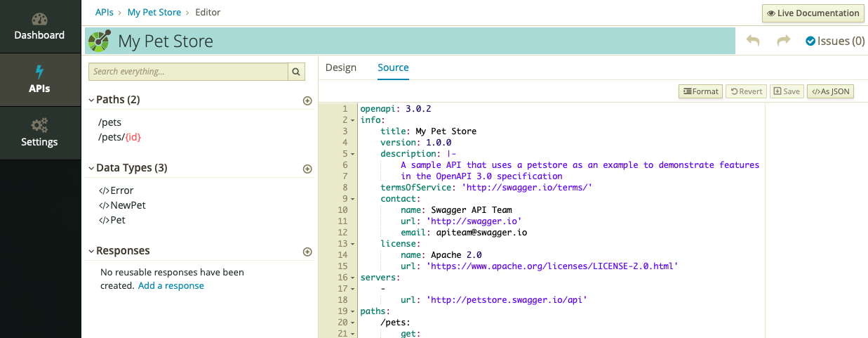Add a new data type with plus icon
868x338 pixels.
[307, 169]
